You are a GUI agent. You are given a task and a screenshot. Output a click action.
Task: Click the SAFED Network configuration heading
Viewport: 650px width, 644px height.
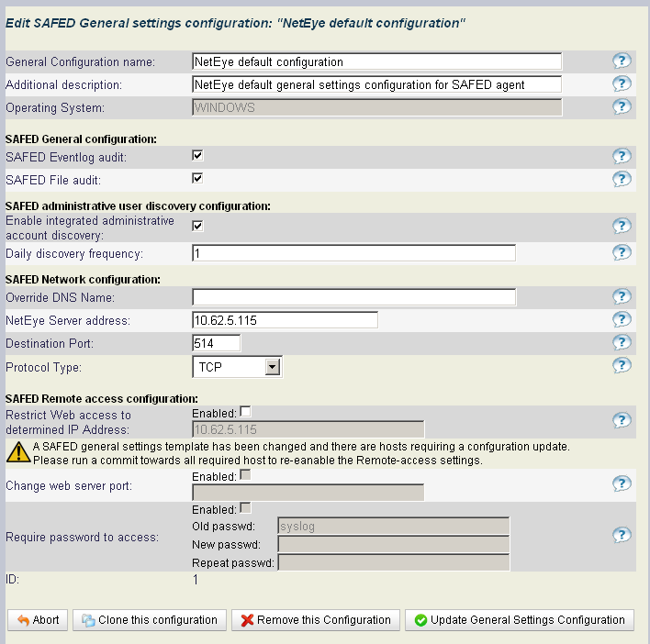tap(83, 280)
